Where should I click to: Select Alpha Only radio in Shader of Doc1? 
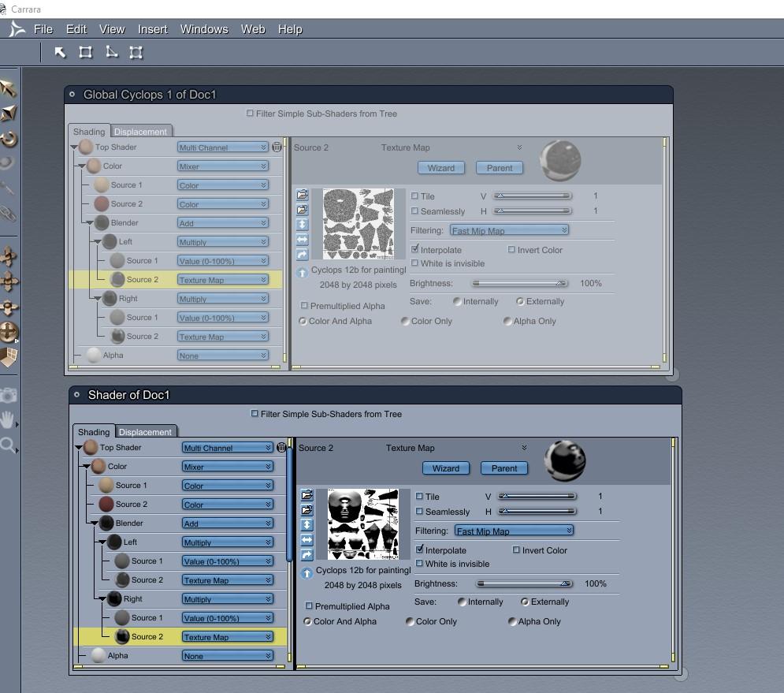click(x=512, y=621)
